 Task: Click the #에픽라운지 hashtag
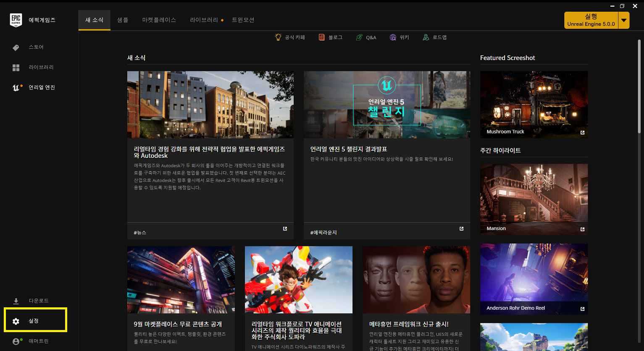tap(323, 233)
